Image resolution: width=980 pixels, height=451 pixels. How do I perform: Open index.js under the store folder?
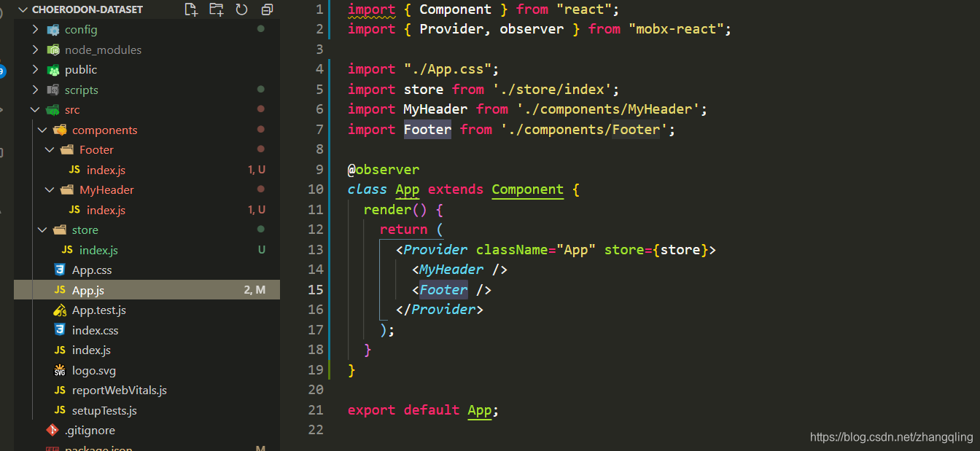[x=98, y=250]
